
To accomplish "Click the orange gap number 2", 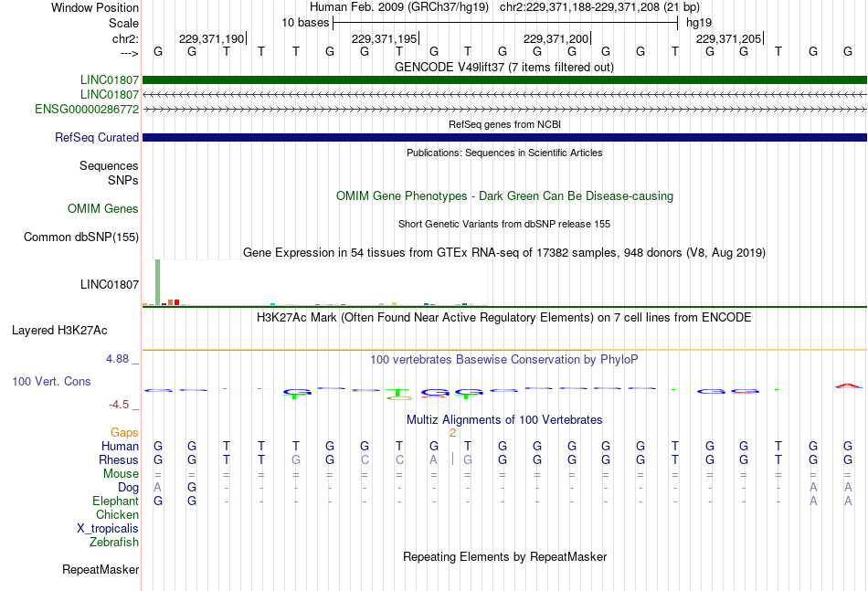I will (453, 433).
